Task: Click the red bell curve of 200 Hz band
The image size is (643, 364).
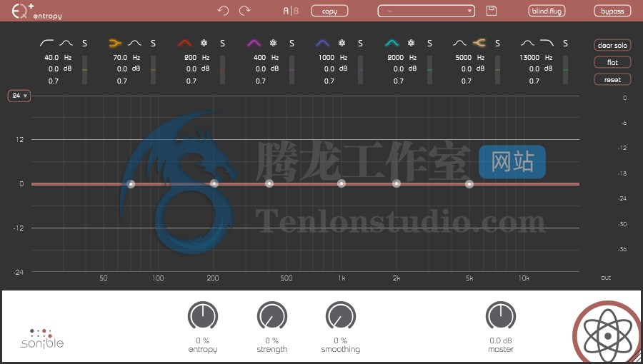Action: 185,43
